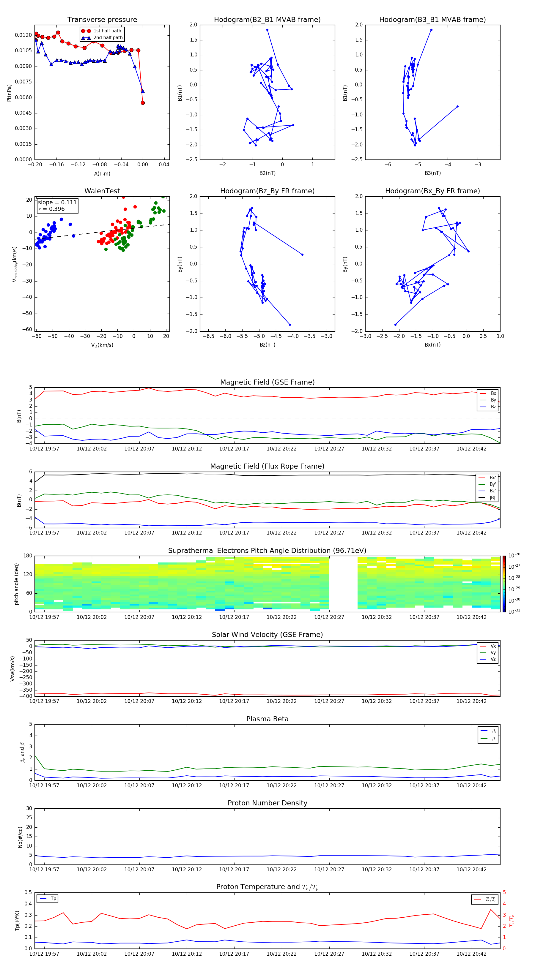The image size is (535, 980).
Task: Select the 'r = 0.396' annotation
Action: click(x=51, y=209)
